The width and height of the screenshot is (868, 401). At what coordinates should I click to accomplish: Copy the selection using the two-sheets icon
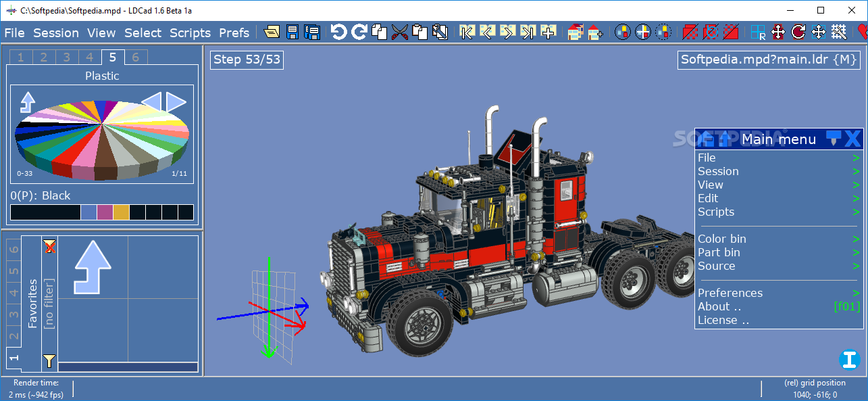coord(380,32)
